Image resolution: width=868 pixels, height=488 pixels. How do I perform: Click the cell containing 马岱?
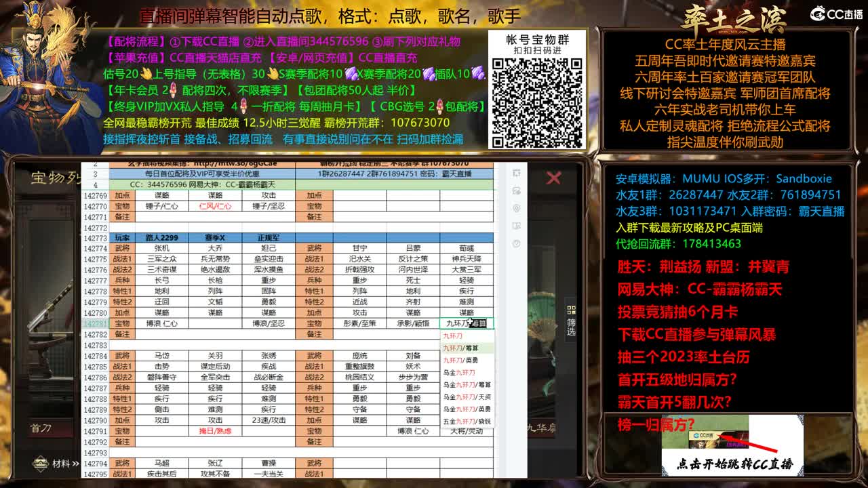coord(162,356)
